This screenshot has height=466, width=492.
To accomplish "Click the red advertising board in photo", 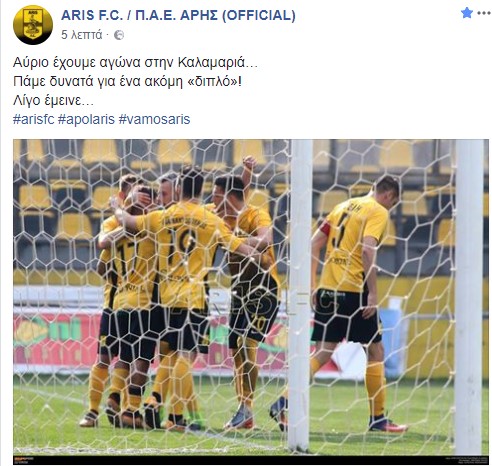I will pos(57,338).
